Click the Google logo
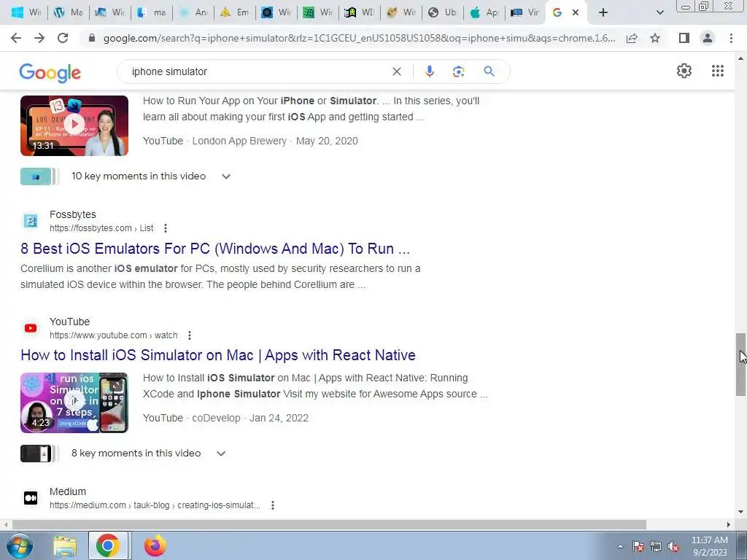The width and height of the screenshot is (747, 560). click(50, 73)
